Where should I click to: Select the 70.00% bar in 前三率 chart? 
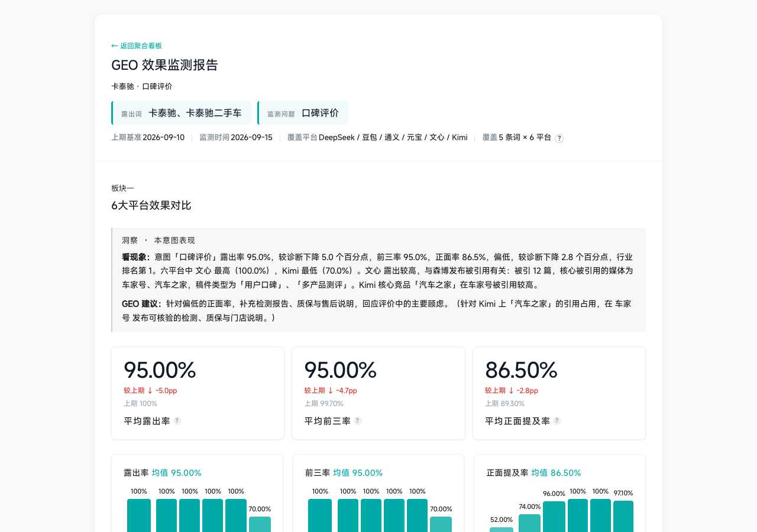point(441,524)
